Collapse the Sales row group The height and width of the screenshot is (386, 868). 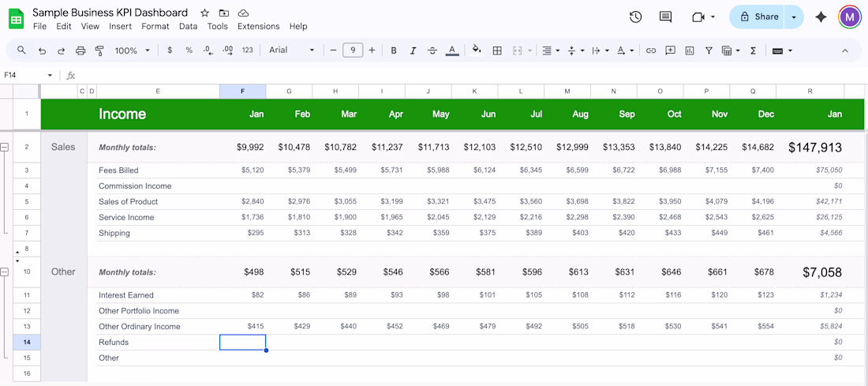[5, 148]
